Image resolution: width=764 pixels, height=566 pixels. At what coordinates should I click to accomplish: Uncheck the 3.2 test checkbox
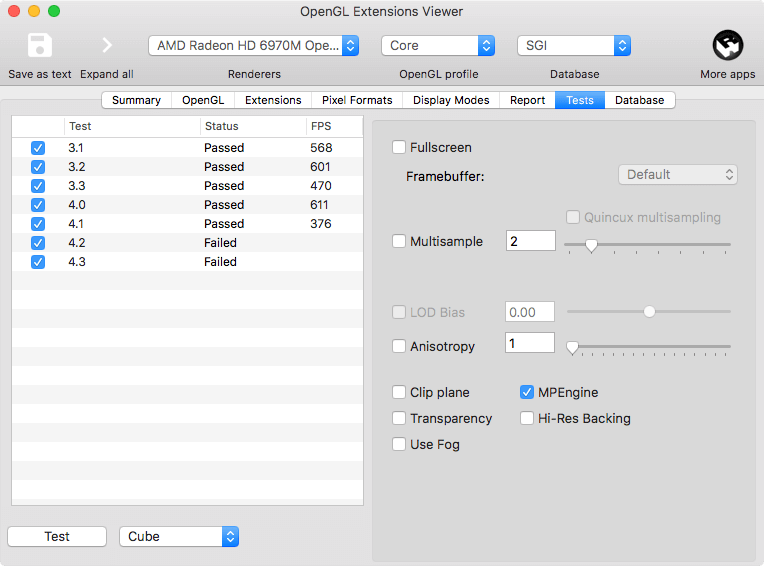(x=38, y=167)
